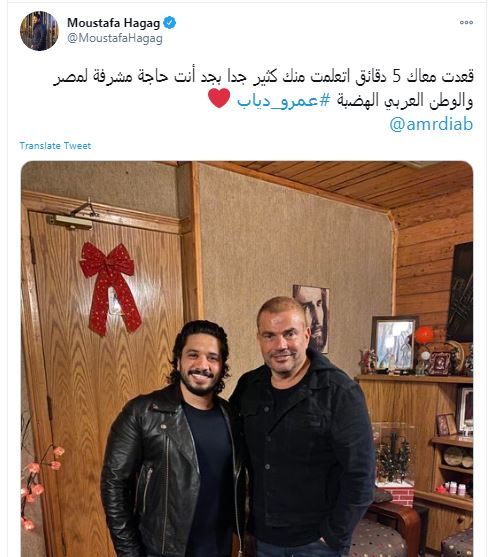Open the @MoustafaHagag handle link

point(115,38)
